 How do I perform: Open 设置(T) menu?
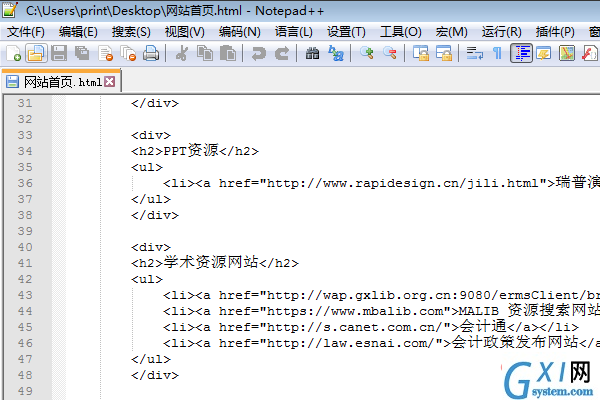tap(346, 32)
